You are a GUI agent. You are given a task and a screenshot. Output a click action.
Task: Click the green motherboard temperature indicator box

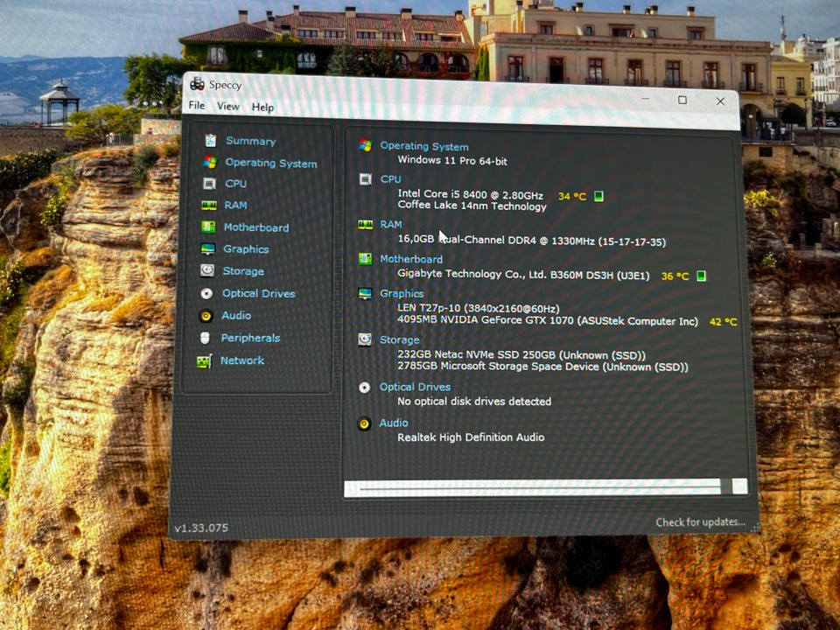click(x=701, y=276)
